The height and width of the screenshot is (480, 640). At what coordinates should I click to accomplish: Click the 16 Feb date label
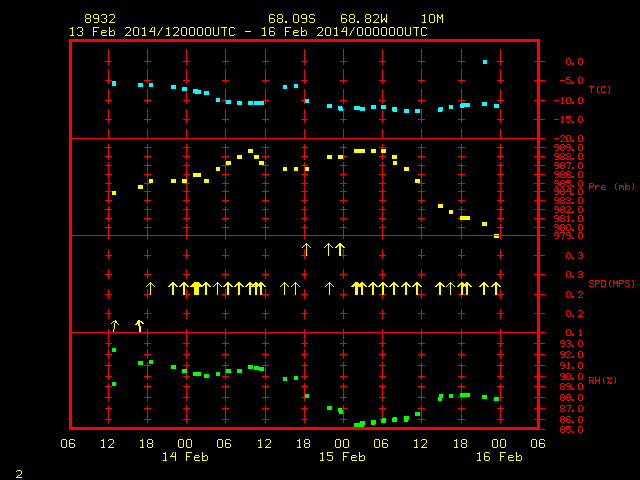499,457
